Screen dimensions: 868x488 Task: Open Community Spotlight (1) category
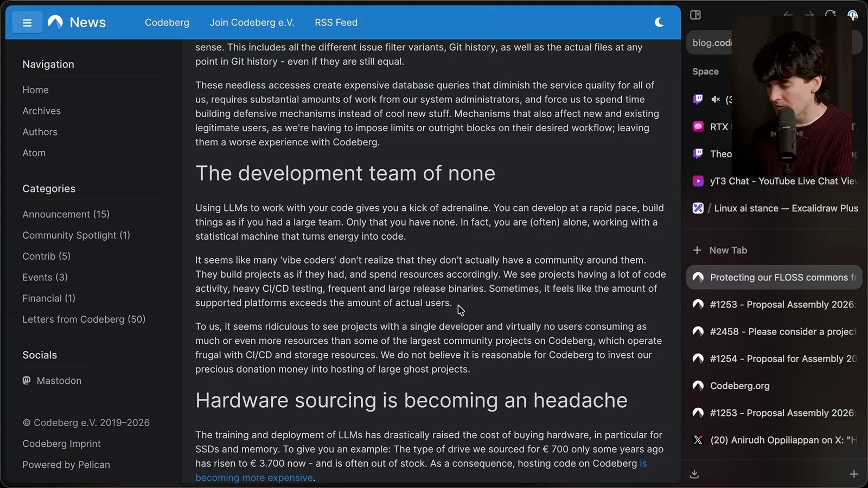pos(76,235)
